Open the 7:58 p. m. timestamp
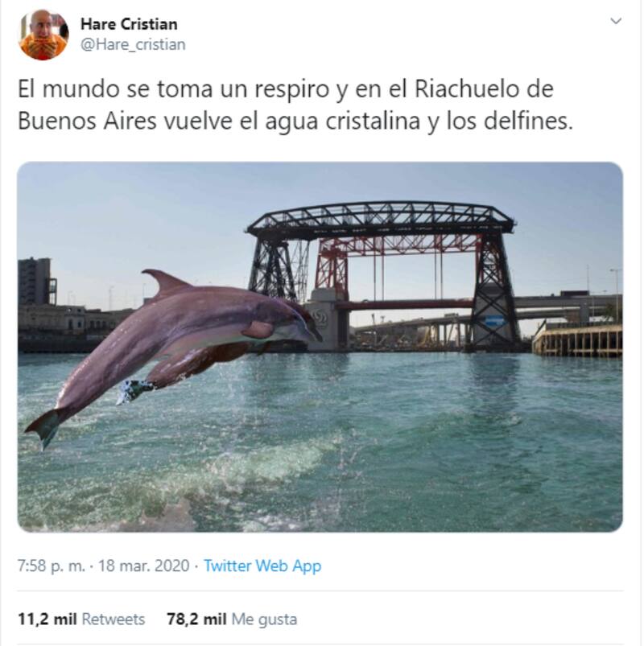 (x=51, y=566)
